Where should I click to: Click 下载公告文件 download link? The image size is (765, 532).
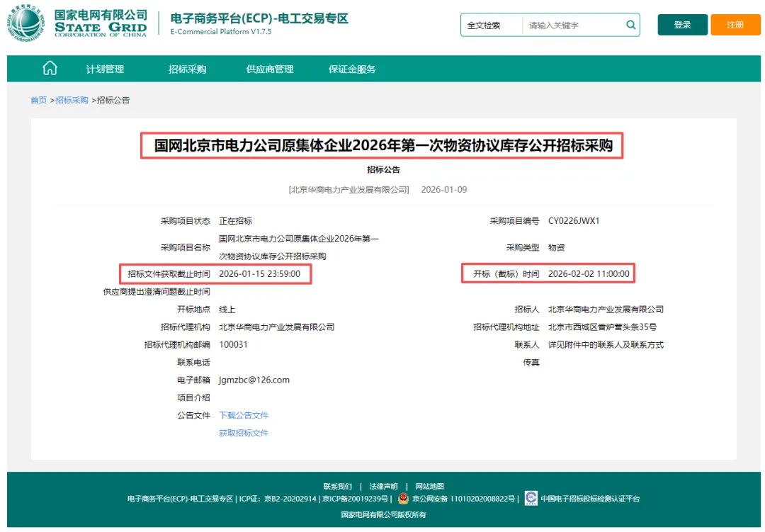tap(244, 415)
